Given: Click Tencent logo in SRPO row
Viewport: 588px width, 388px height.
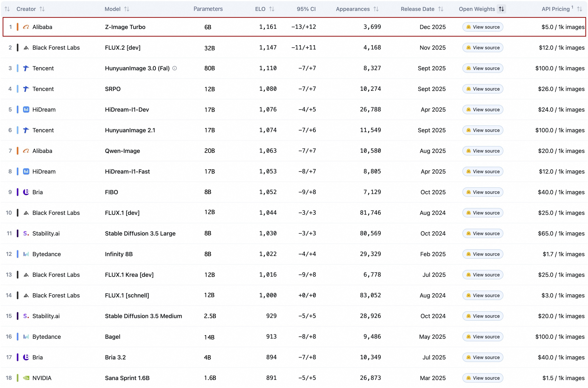Looking at the screenshot, I should (26, 89).
